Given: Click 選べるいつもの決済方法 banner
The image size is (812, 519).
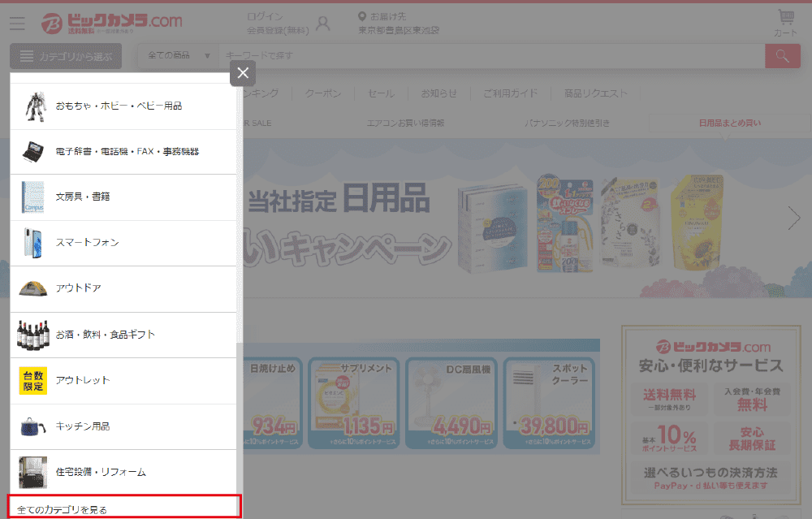Looking at the screenshot, I should pyautogui.click(x=710, y=478).
